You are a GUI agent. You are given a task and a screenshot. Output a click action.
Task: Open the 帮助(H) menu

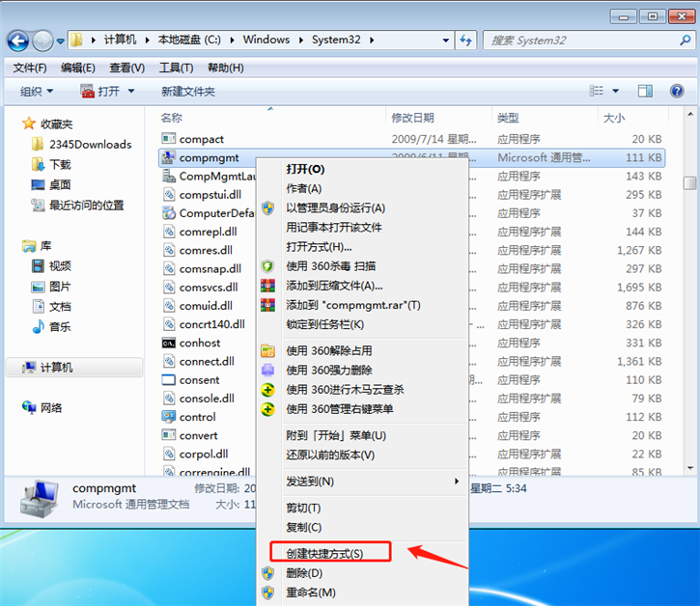tap(225, 68)
